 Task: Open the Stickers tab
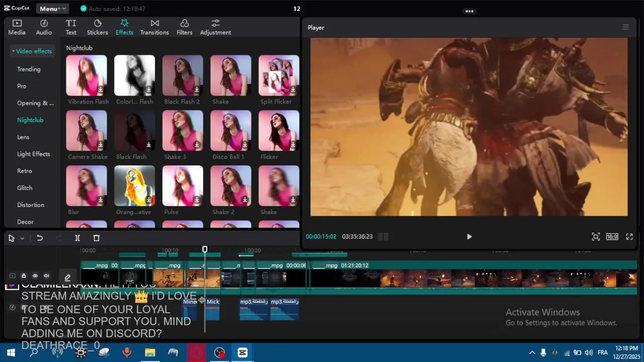pos(98,28)
